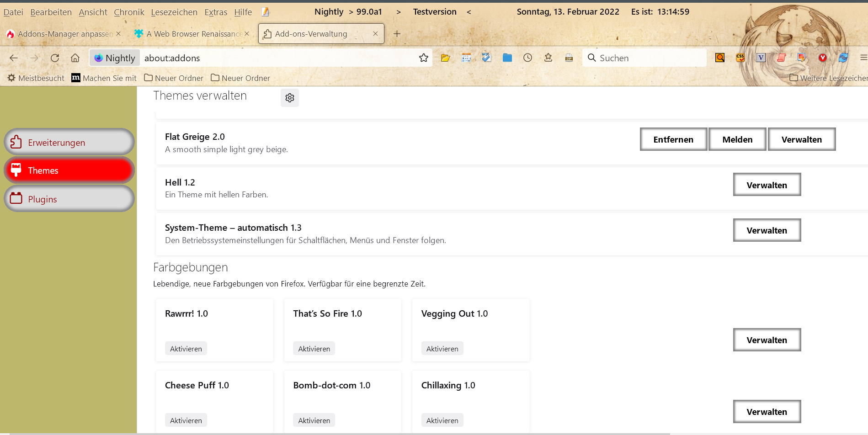Click the CSS extension icon

[x=740, y=58]
